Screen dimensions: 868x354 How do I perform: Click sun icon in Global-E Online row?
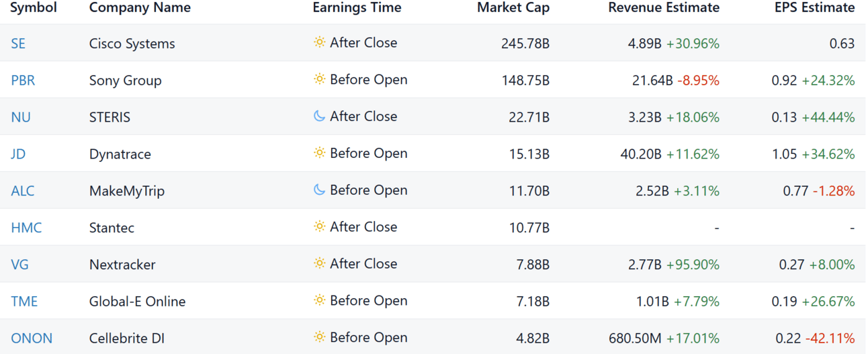coord(319,300)
